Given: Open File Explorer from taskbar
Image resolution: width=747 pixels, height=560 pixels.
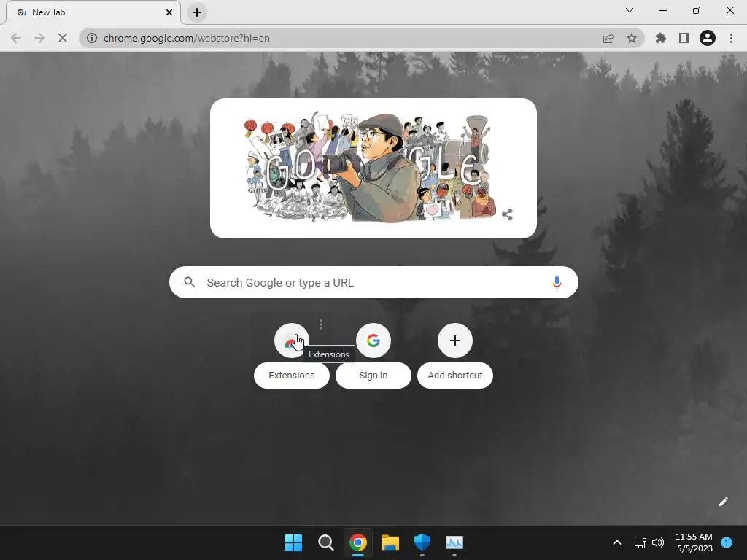Looking at the screenshot, I should (x=390, y=542).
